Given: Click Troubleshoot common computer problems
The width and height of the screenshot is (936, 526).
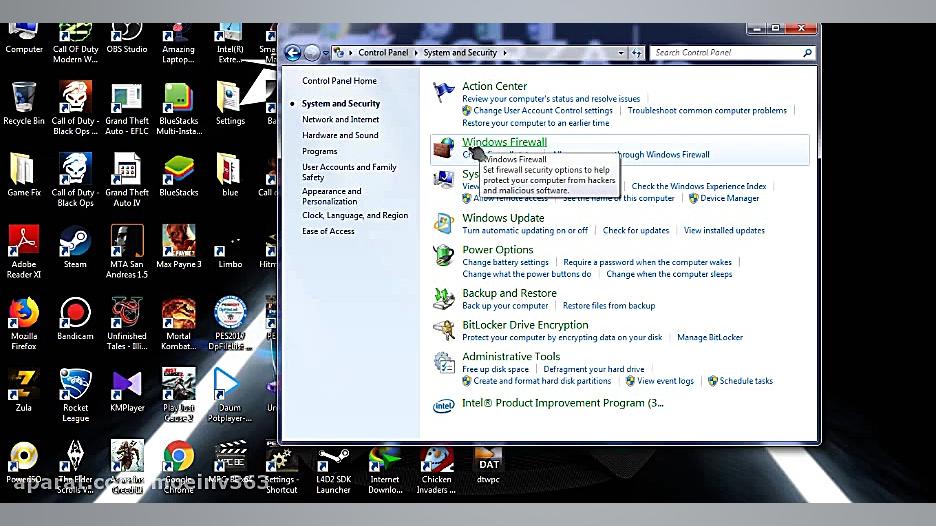Looking at the screenshot, I should point(707,110).
